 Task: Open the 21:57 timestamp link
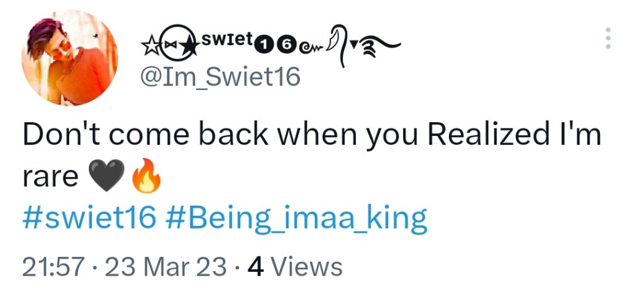click(53, 267)
